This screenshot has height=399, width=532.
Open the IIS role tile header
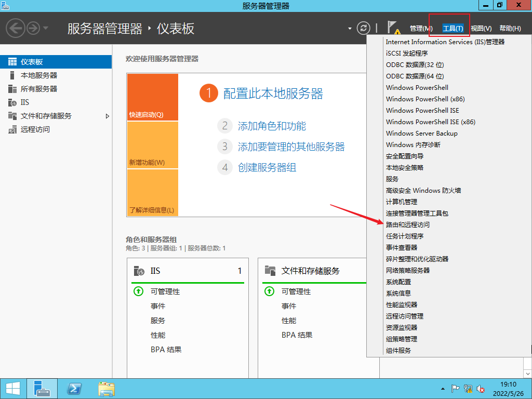(188, 271)
